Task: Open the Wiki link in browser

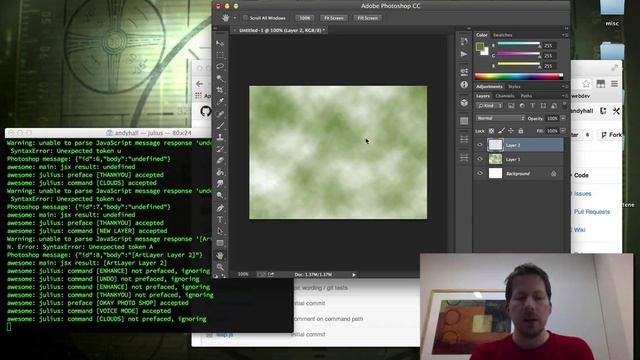Action: coord(580,230)
